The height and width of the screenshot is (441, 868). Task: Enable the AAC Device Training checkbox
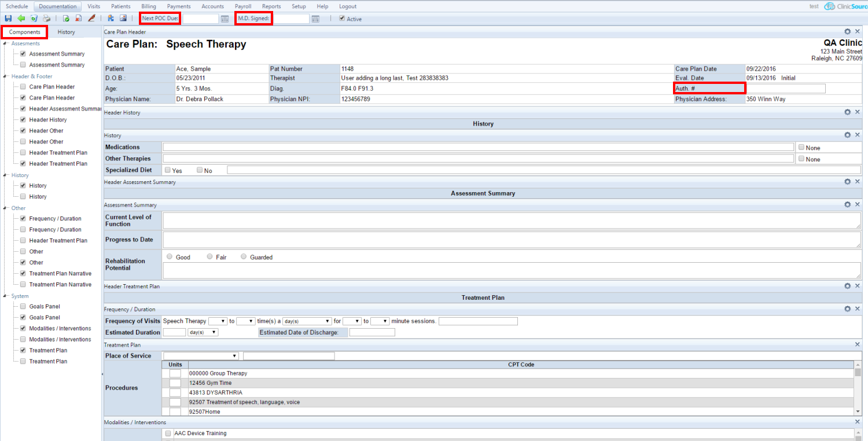[168, 433]
